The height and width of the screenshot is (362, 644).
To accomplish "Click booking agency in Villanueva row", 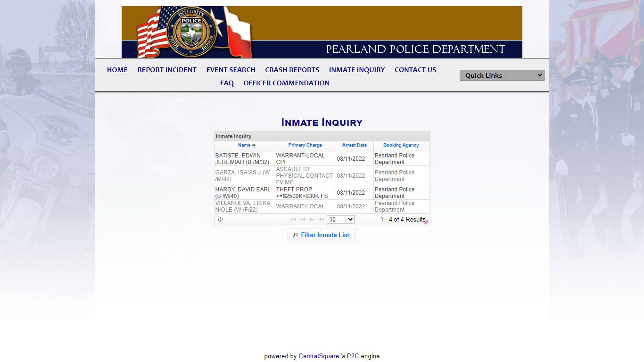I will [x=401, y=206].
